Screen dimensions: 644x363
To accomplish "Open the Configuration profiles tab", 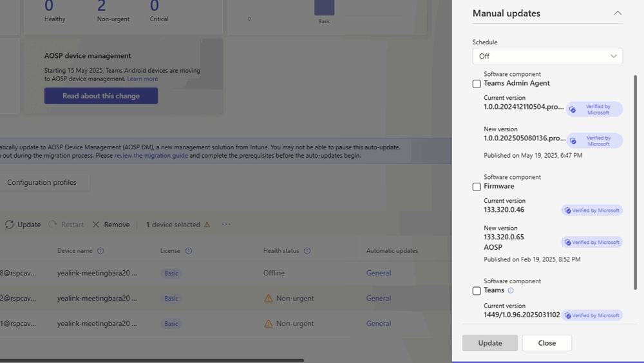I will 42,182.
